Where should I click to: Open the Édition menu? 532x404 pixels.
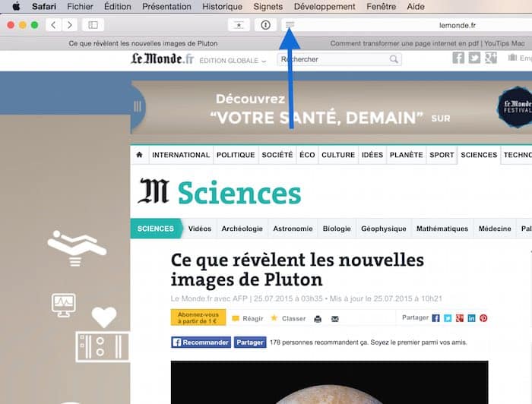coord(117,6)
